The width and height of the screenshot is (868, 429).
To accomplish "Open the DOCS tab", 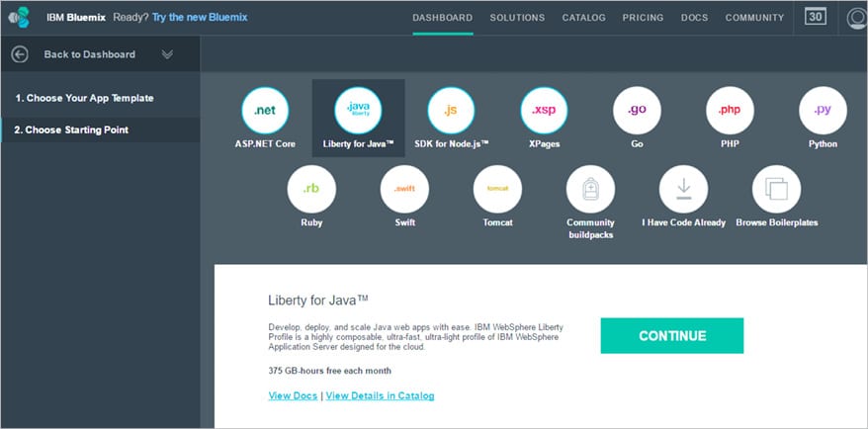I will pyautogui.click(x=695, y=18).
